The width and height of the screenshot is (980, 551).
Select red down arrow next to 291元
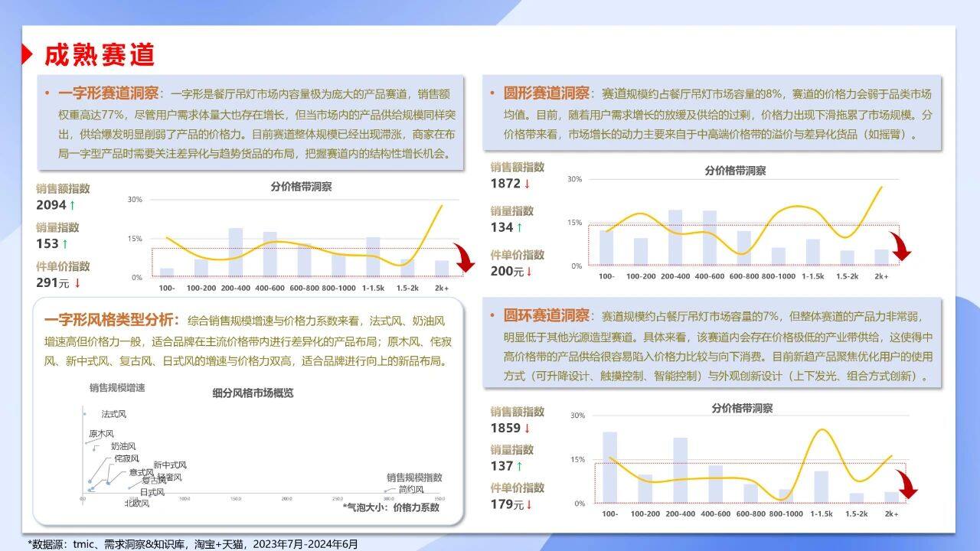(x=77, y=283)
